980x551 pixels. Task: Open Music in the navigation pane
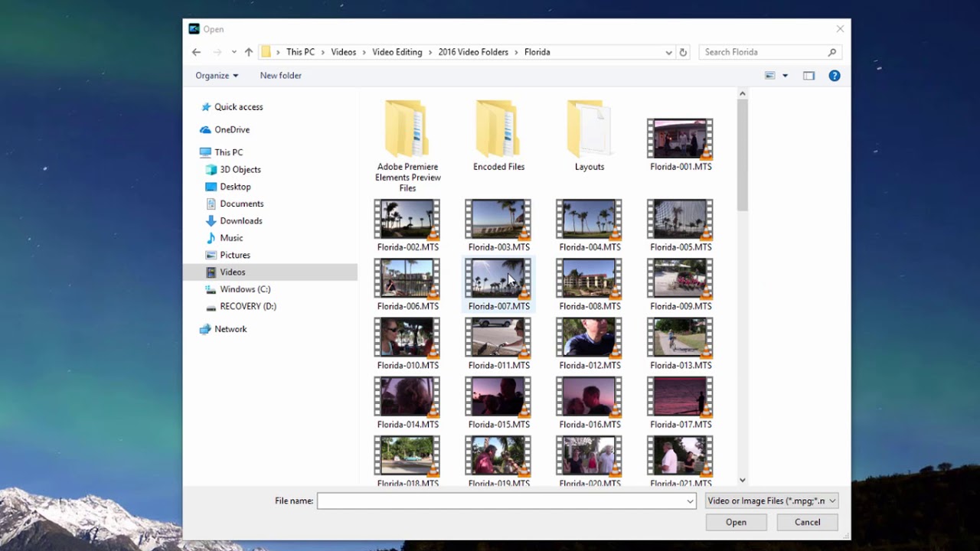(x=224, y=238)
